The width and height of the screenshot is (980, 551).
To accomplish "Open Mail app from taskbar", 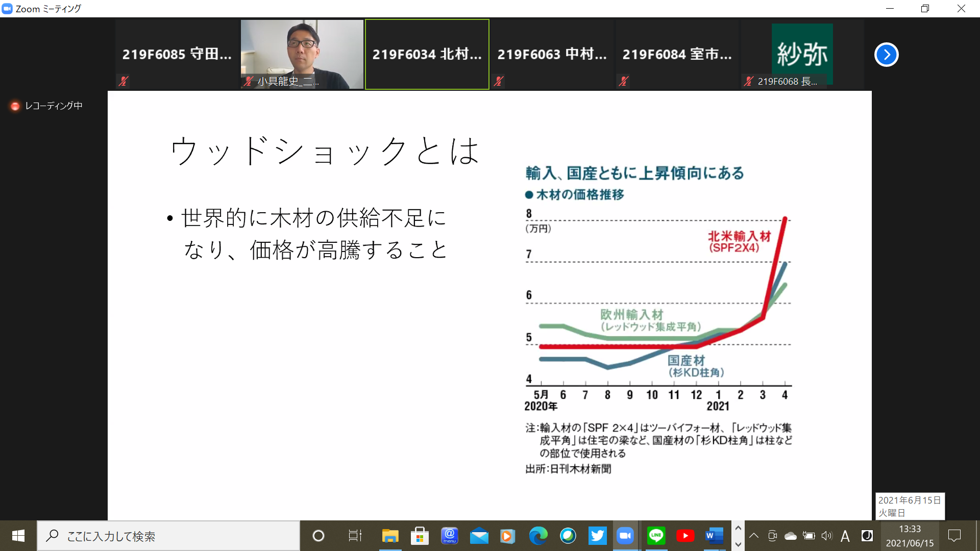I will 479,536.
